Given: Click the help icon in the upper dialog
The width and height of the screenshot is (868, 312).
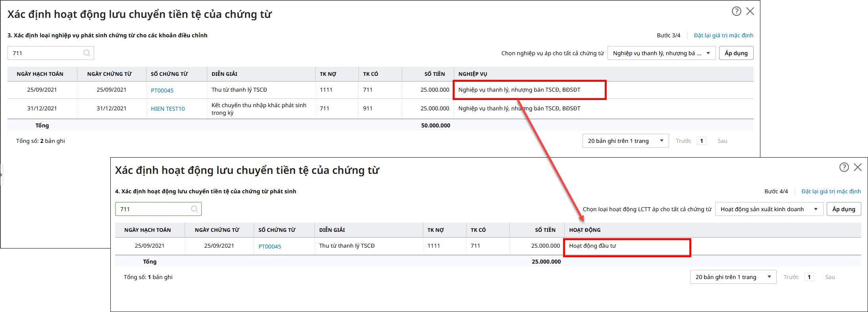Looking at the screenshot, I should [736, 12].
